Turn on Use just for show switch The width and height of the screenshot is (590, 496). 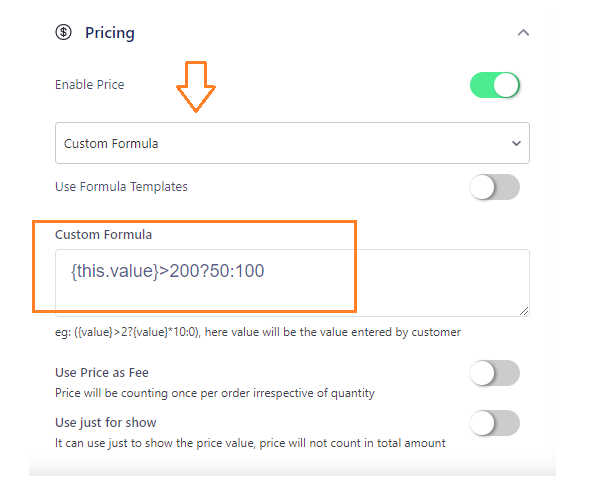point(495,423)
